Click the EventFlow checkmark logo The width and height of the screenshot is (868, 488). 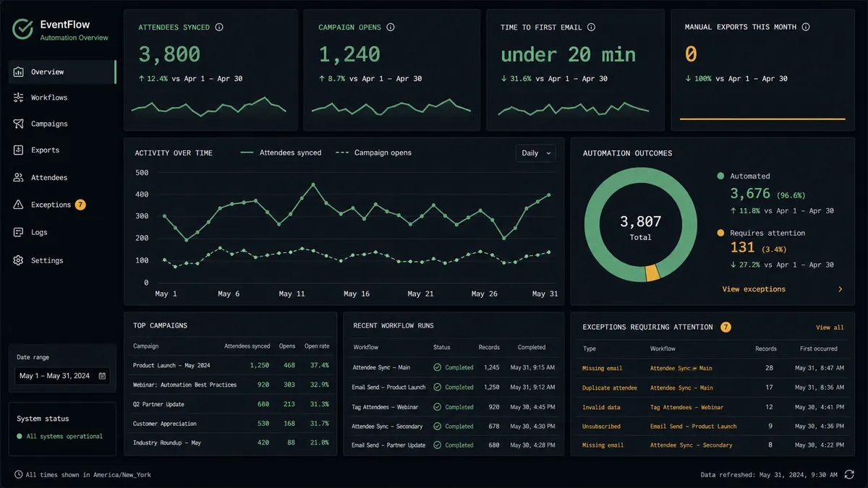click(23, 29)
